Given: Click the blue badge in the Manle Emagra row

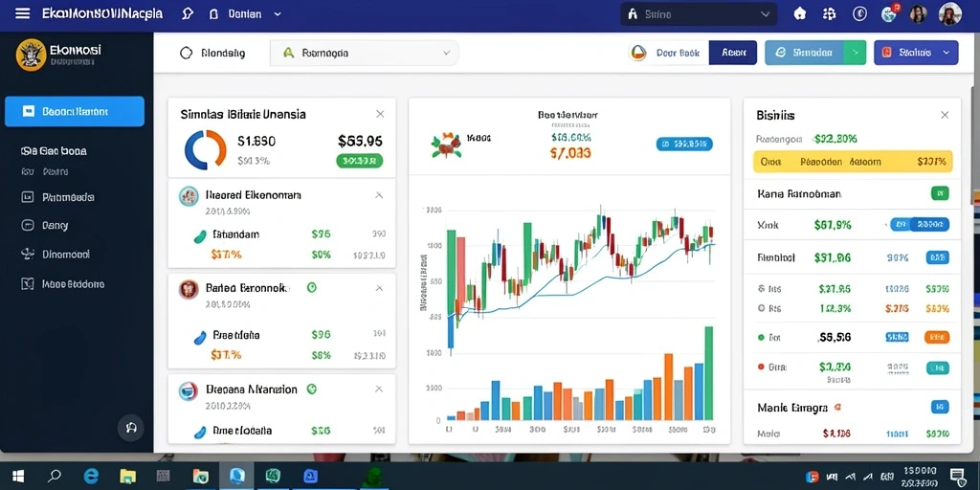Looking at the screenshot, I should click(x=940, y=408).
